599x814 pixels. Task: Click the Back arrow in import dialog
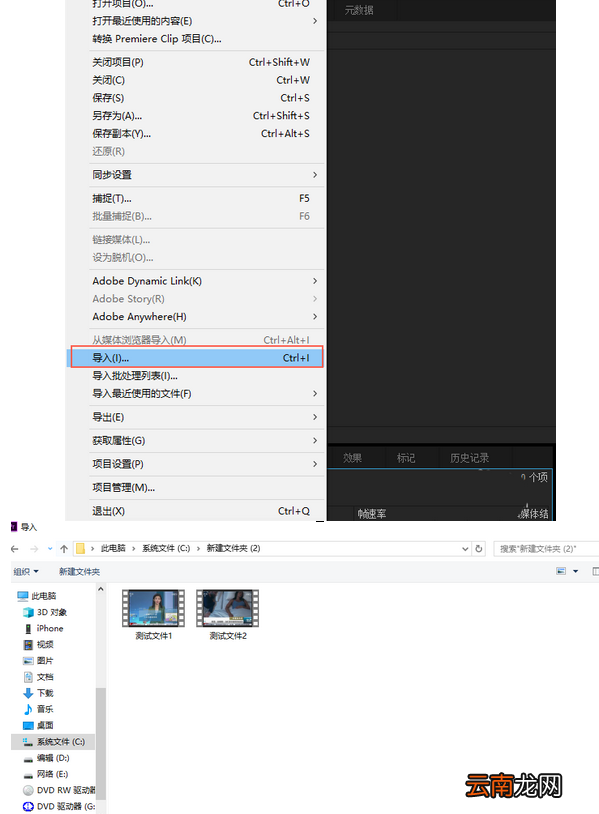tap(15, 549)
